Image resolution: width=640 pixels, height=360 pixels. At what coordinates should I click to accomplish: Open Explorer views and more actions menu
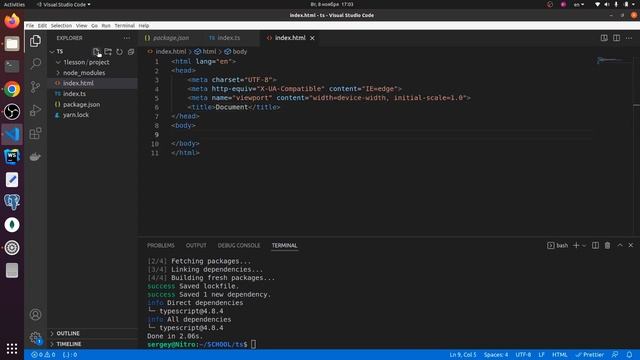click(x=127, y=38)
